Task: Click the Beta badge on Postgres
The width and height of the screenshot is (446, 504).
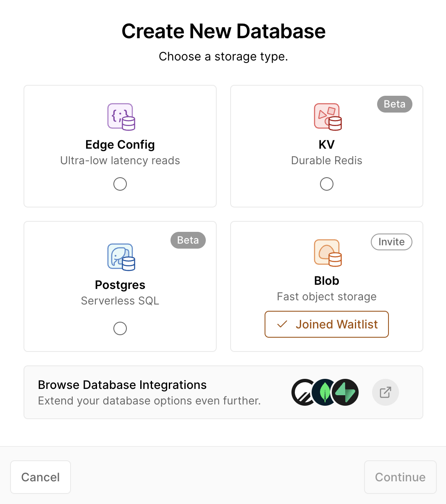Action: [188, 240]
